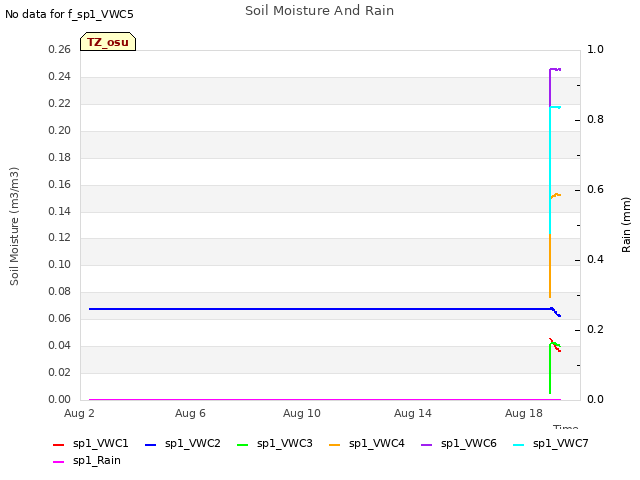Screen dimensions: 640x480
Task: Click the cyan sp1_VWC7 legend swatch
Action: (518, 444)
